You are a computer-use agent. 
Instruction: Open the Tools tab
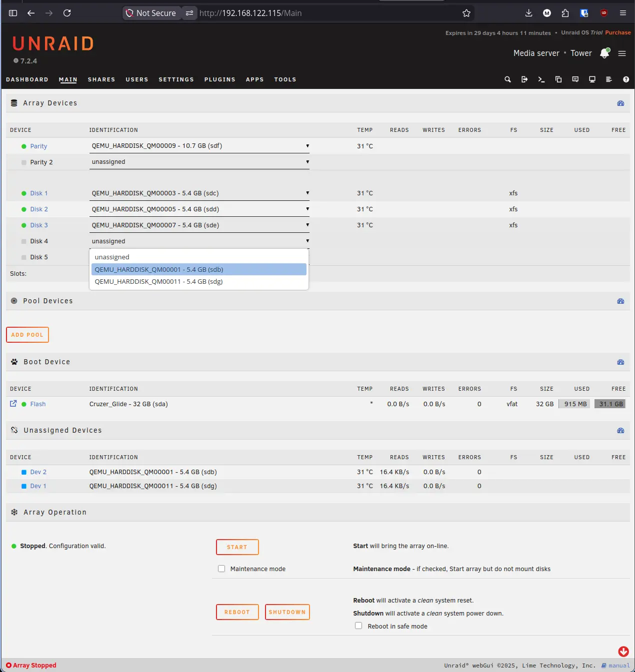tap(285, 79)
